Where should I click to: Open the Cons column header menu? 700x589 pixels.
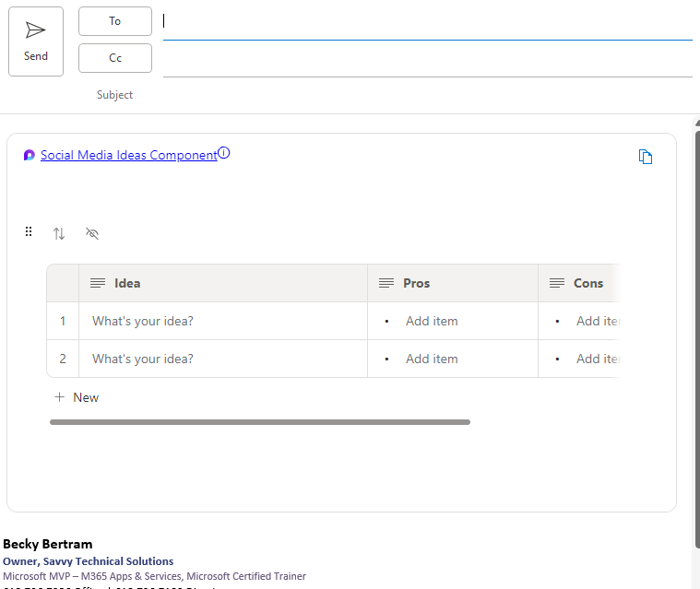[x=587, y=283]
